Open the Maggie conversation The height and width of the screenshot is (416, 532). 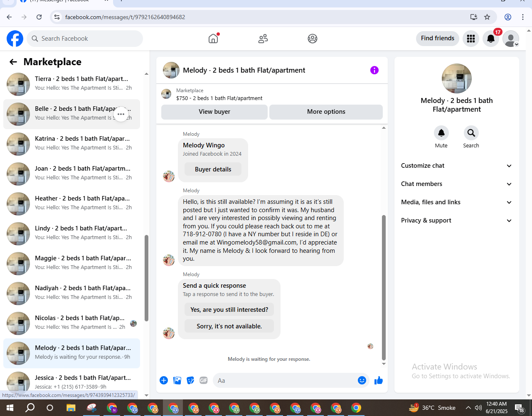point(71,264)
